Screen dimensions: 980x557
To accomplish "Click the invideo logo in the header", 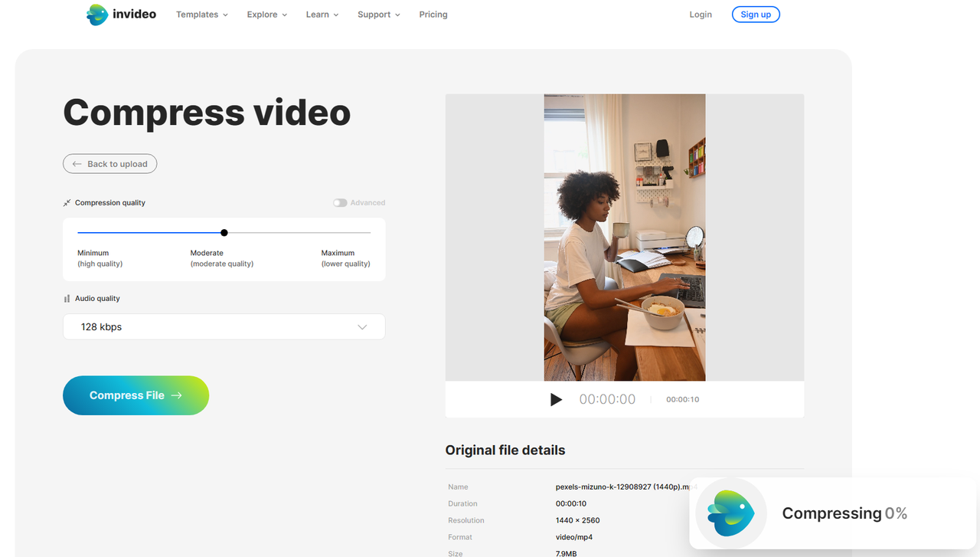I will click(121, 14).
